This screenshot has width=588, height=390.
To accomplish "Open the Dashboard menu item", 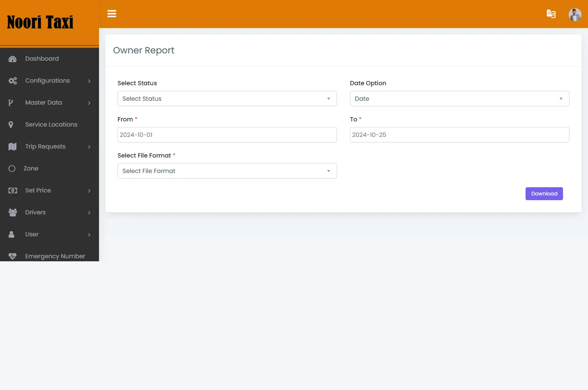I will tap(42, 58).
